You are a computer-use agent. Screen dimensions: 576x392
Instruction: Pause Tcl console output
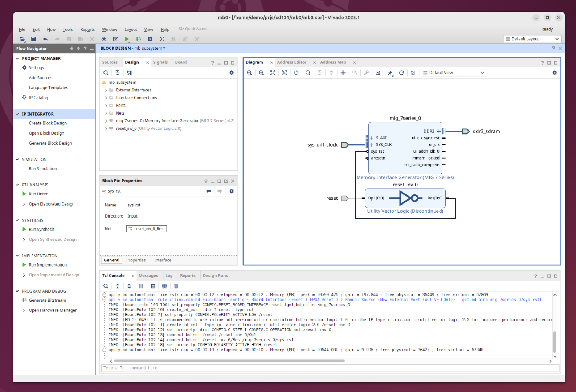(141, 286)
